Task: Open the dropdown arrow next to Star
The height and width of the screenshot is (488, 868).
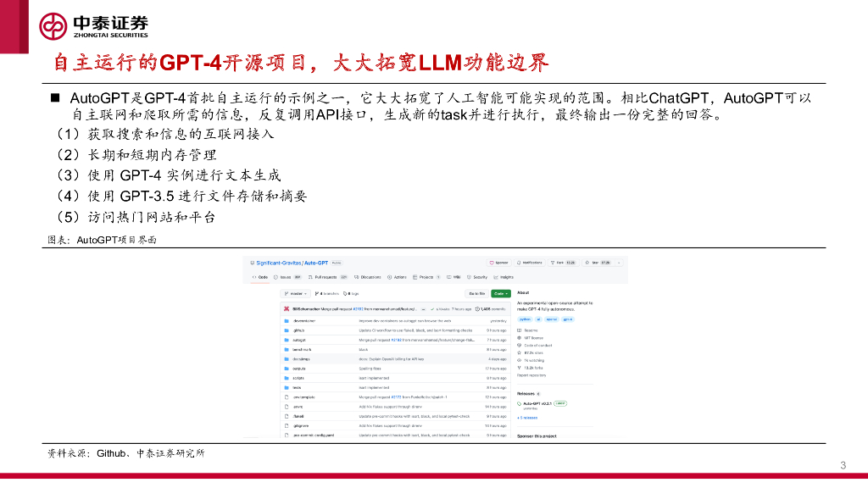Action: (x=619, y=263)
